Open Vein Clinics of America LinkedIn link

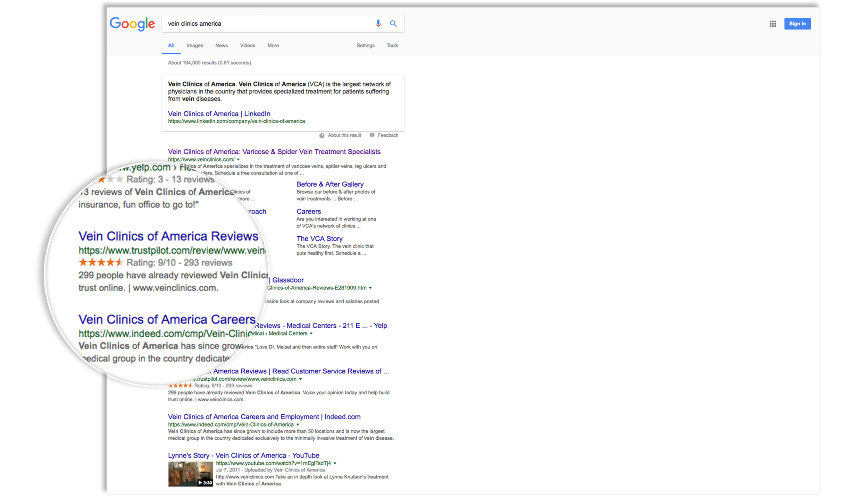[219, 113]
